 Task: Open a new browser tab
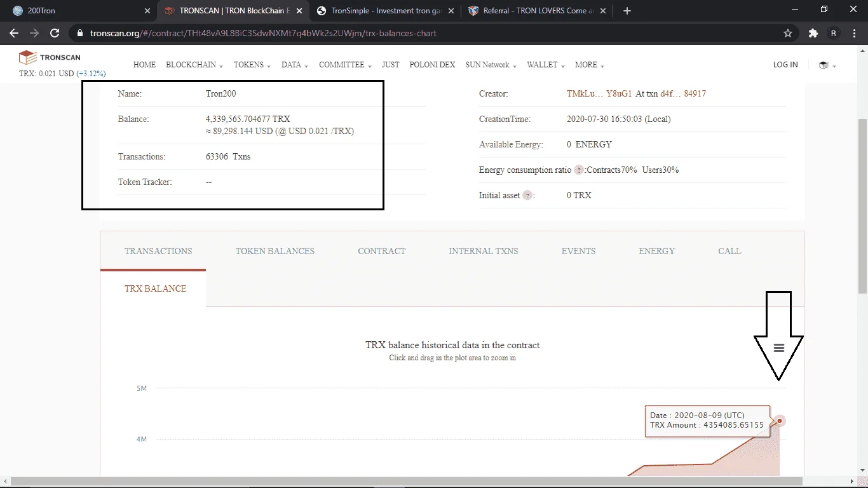(627, 11)
